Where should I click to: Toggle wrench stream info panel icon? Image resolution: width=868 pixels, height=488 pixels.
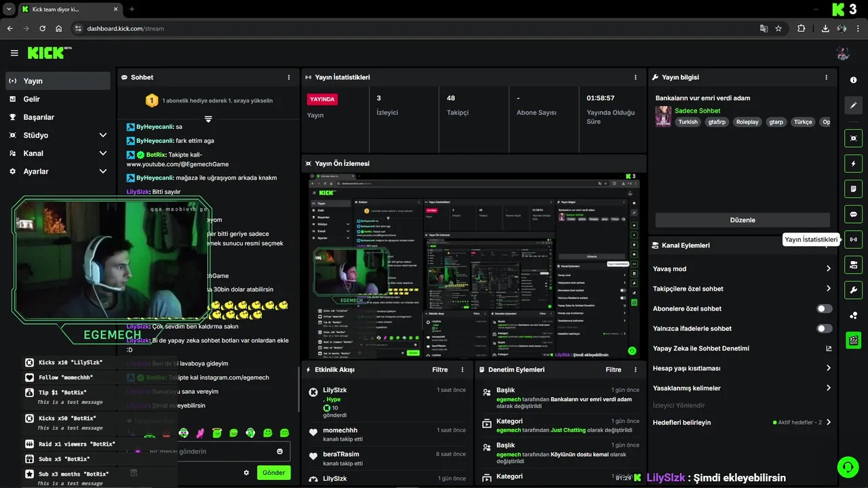point(853,290)
